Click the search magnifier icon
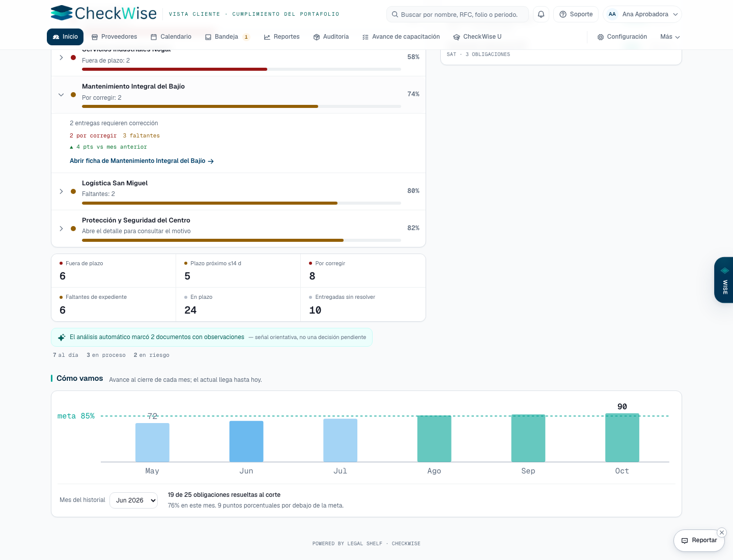 coord(395,14)
